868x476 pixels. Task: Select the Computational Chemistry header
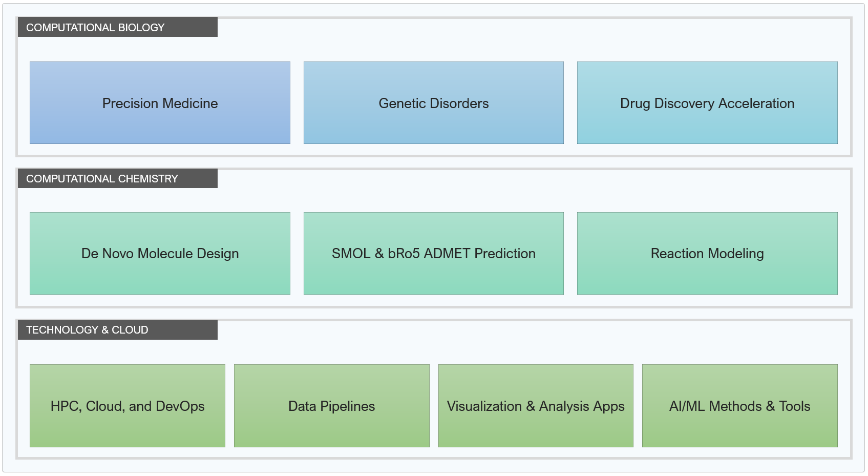118,178
